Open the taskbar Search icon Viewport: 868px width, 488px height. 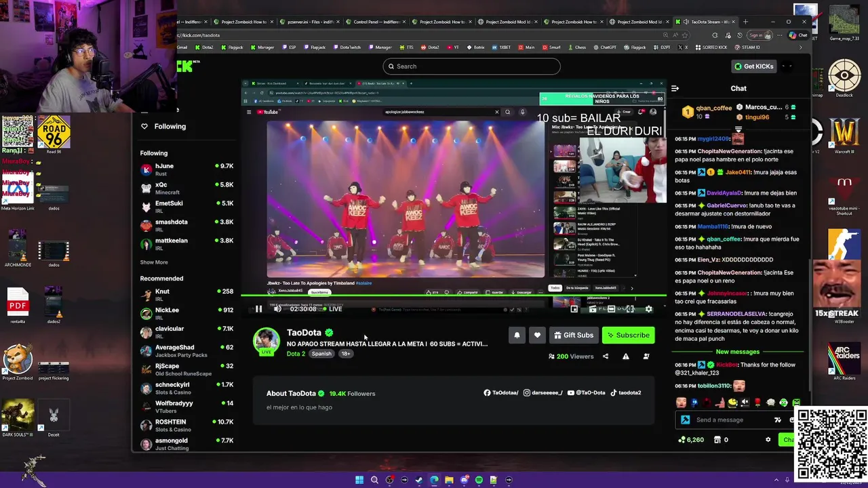point(374,480)
